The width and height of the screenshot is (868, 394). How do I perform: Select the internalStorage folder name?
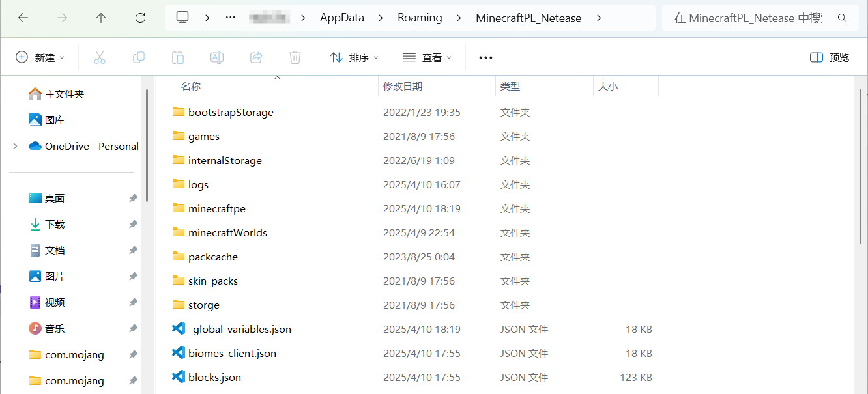225,160
